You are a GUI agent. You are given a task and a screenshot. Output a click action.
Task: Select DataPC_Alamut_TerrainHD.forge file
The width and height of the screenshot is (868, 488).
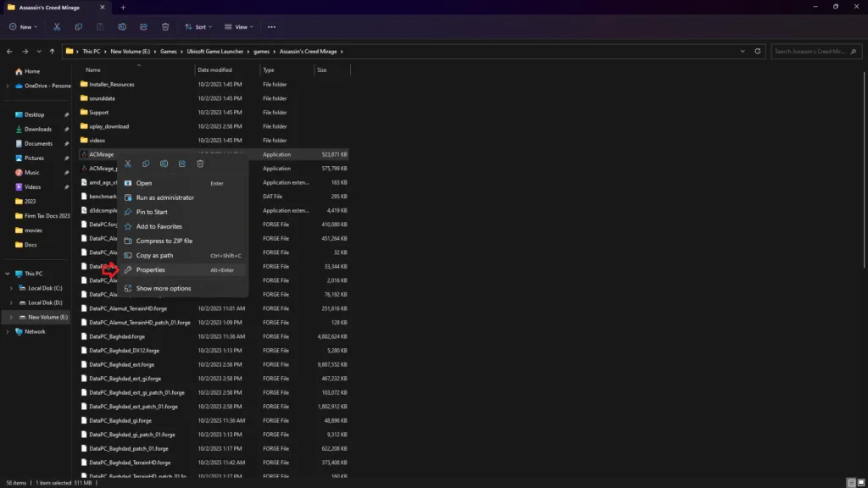[x=128, y=308]
